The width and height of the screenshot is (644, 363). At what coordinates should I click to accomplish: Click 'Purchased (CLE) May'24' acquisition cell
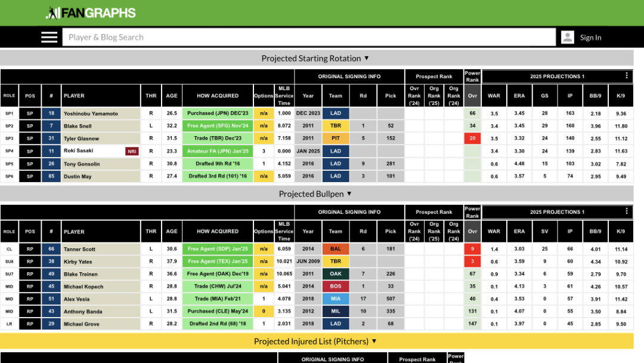coord(218,311)
